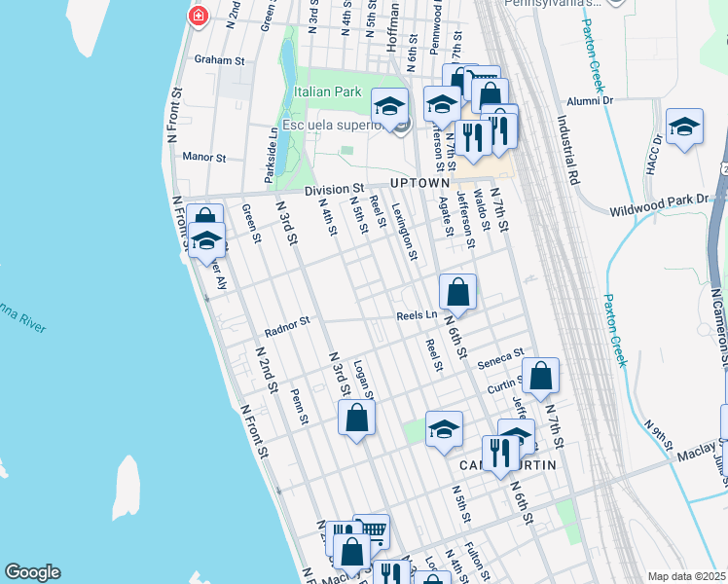Select the school marker beside Italian Park

(390, 109)
